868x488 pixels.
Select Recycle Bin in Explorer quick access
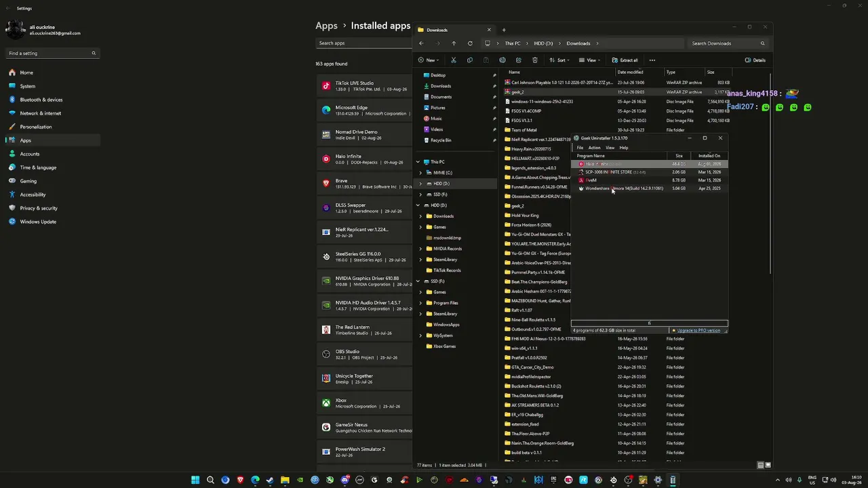(x=441, y=140)
